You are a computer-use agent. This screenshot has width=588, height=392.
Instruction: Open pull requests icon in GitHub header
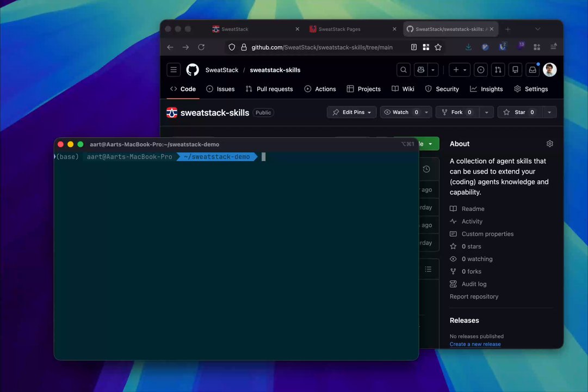tap(498, 70)
